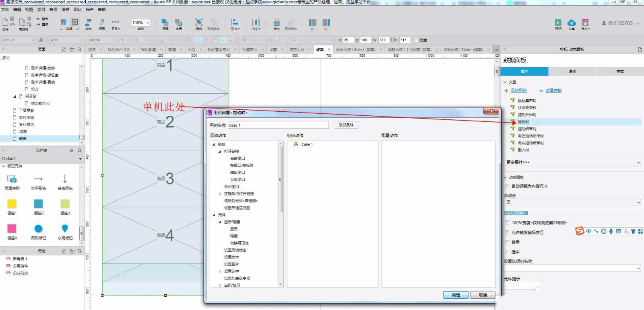
Task: Click the 用例名称 Case 1 text field
Action: 278,125
